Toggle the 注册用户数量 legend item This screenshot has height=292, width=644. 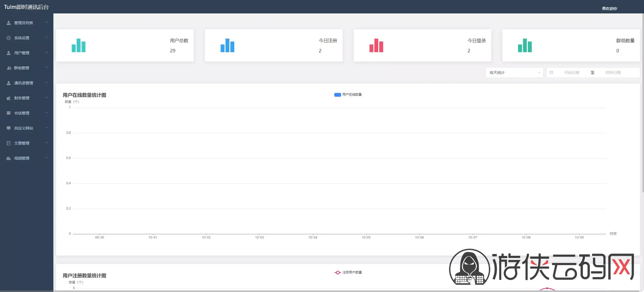tap(348, 272)
